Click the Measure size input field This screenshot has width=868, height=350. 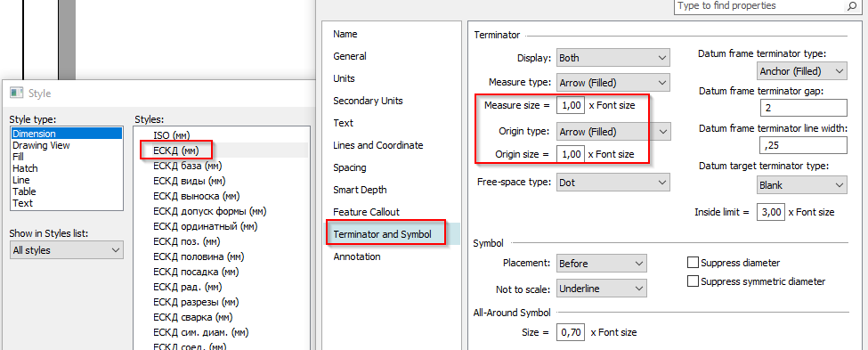[571, 105]
